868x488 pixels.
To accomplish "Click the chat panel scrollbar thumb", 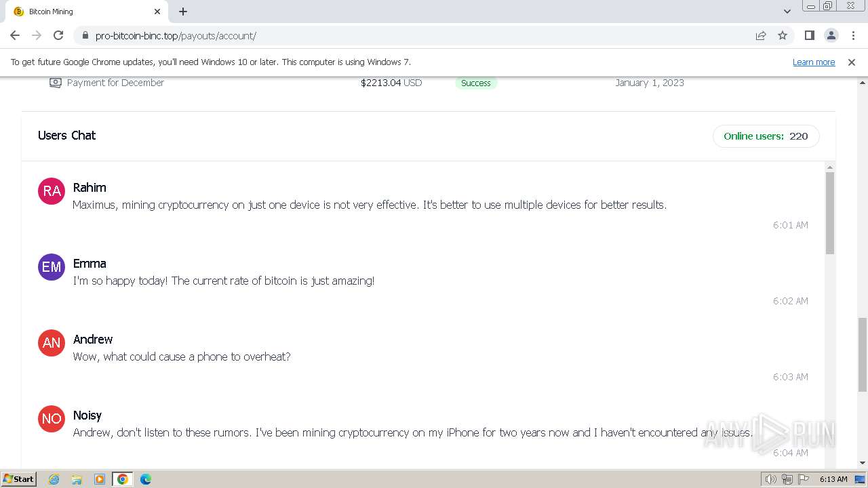I will tap(830, 213).
